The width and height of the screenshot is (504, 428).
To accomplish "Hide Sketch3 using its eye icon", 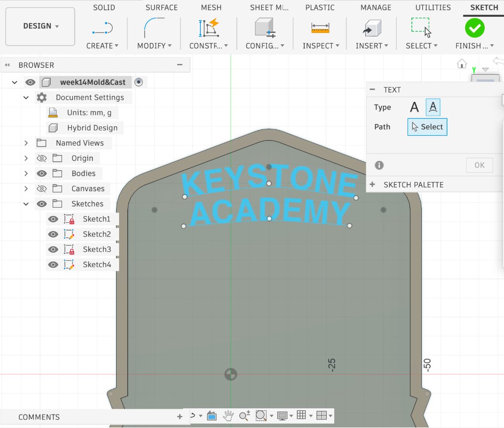I will [53, 249].
